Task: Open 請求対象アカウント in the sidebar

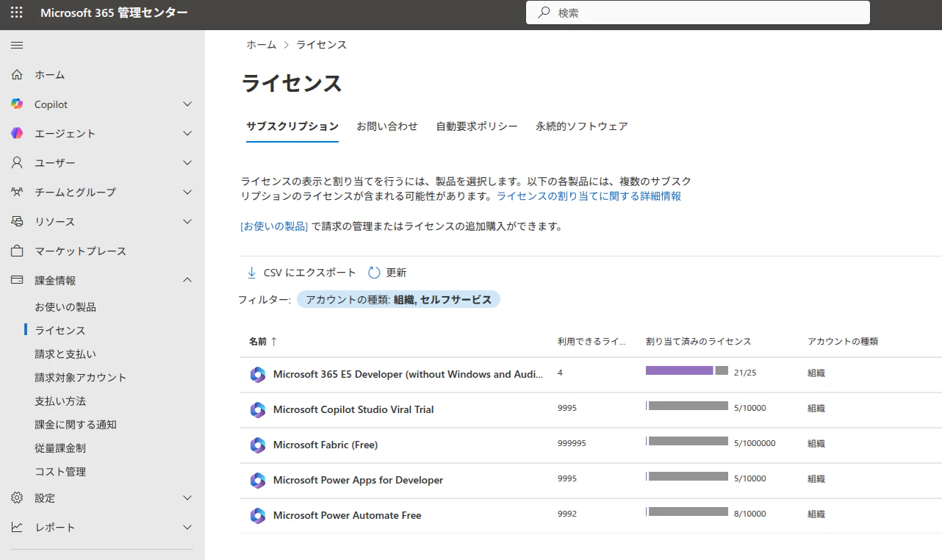Action: [81, 378]
